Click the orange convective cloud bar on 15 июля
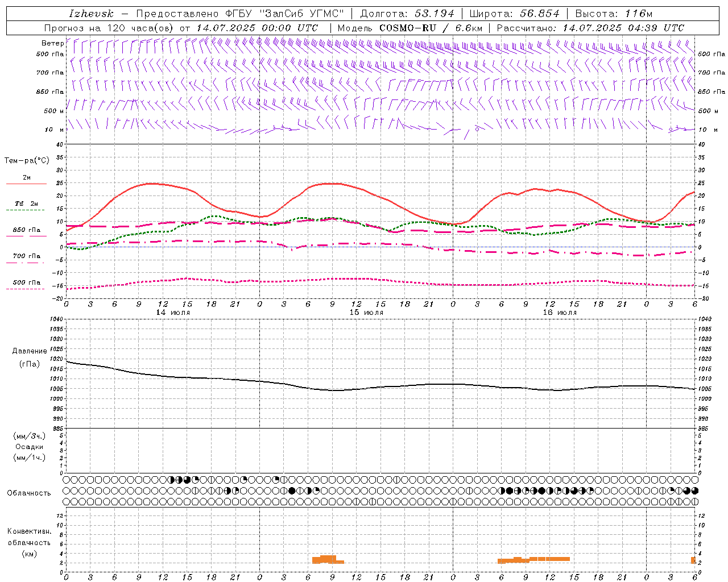The image size is (728, 582). click(328, 560)
